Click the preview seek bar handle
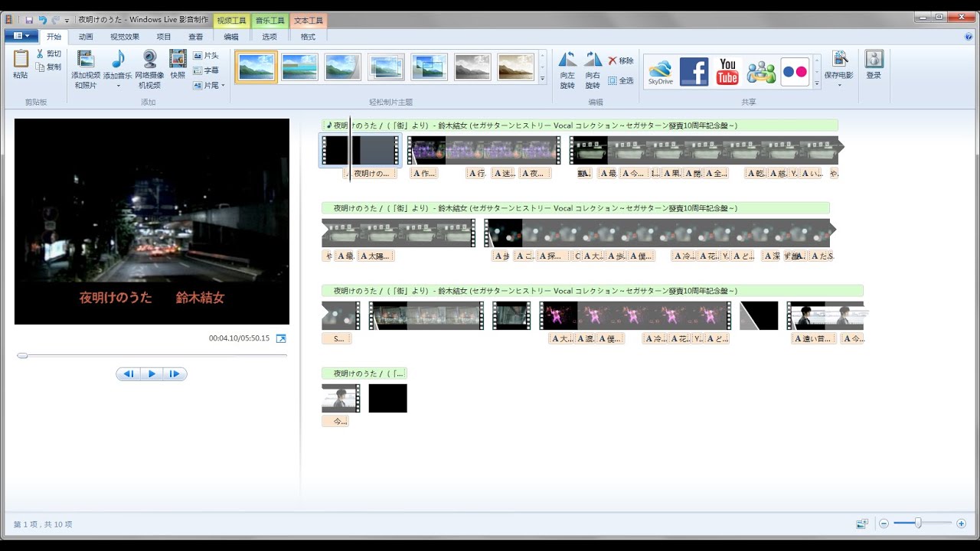 (22, 355)
